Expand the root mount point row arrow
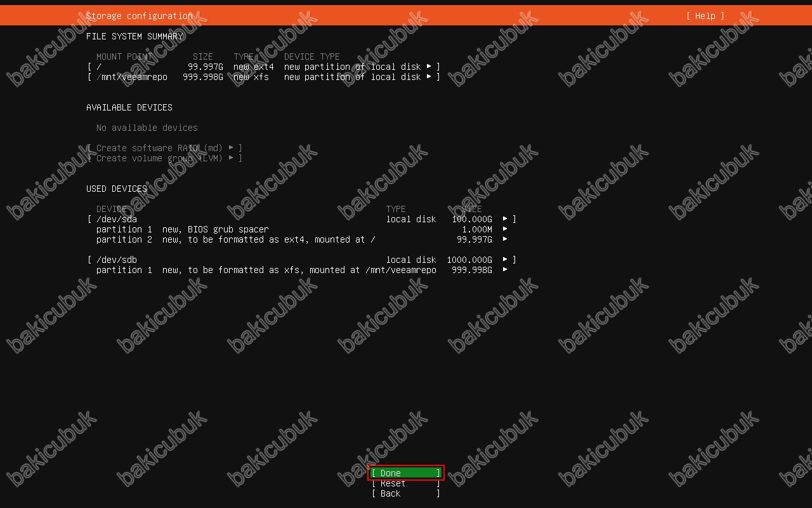812x508 pixels. [x=429, y=67]
